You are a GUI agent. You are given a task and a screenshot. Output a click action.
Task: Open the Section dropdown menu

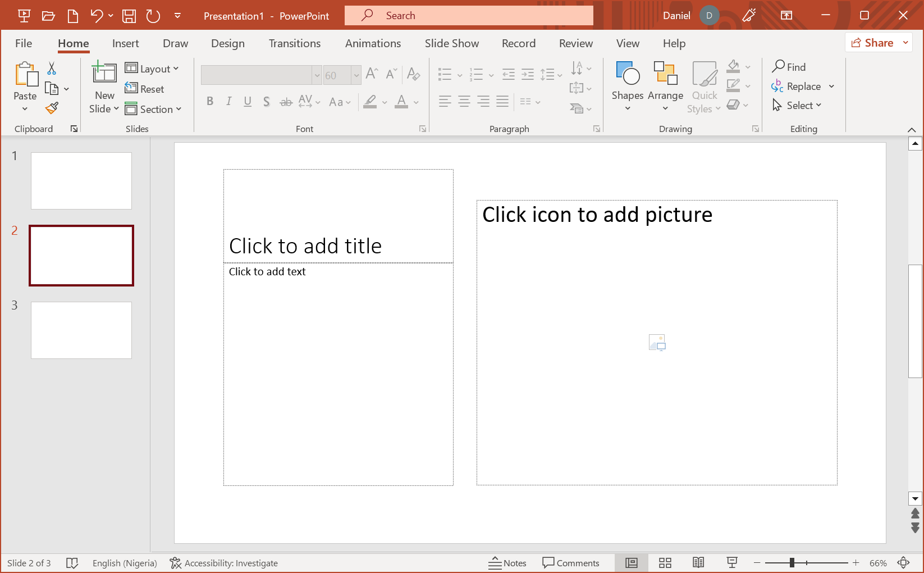(x=154, y=109)
